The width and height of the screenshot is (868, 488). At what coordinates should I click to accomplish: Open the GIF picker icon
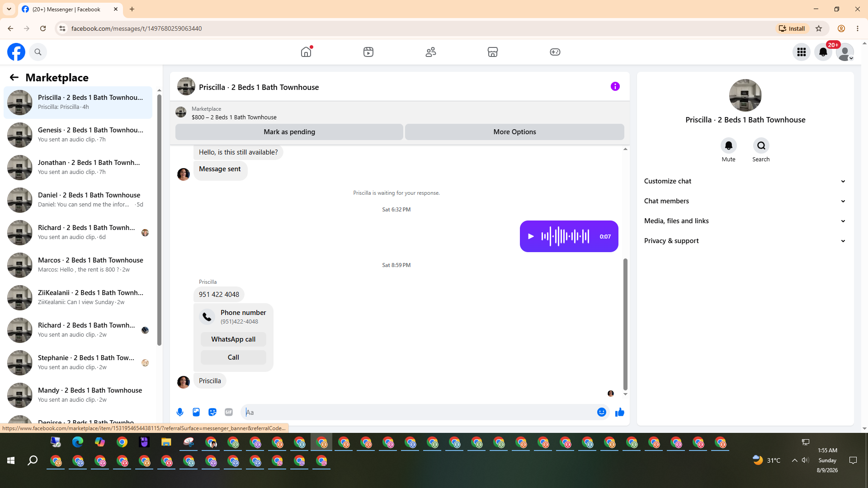[x=229, y=412]
